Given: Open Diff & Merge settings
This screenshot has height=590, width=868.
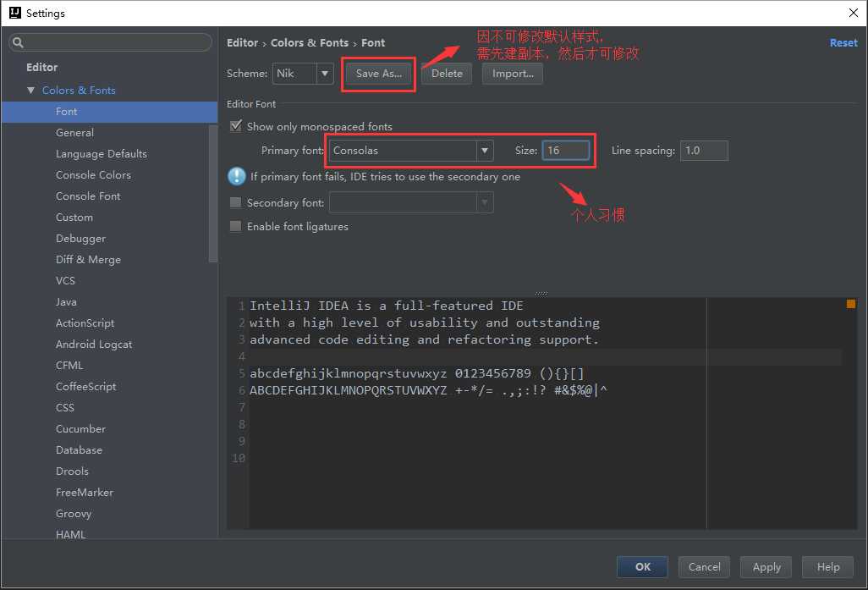Looking at the screenshot, I should coord(88,259).
